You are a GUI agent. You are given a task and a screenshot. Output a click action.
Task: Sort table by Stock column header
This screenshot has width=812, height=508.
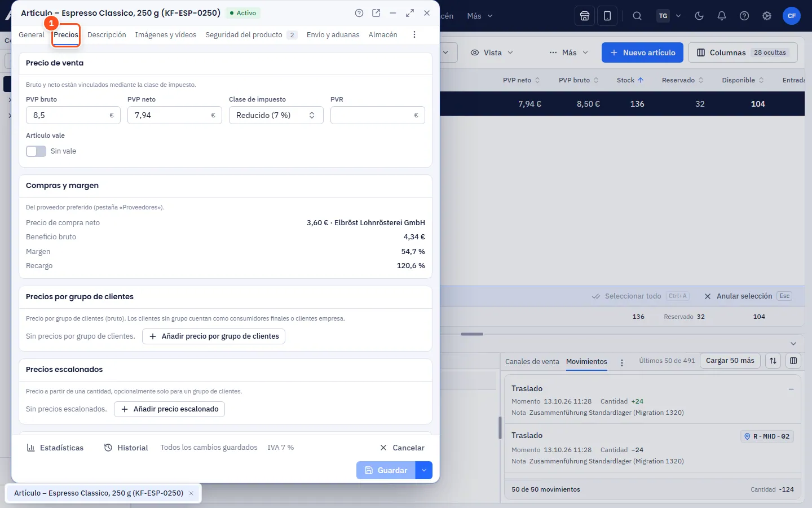[630, 80]
